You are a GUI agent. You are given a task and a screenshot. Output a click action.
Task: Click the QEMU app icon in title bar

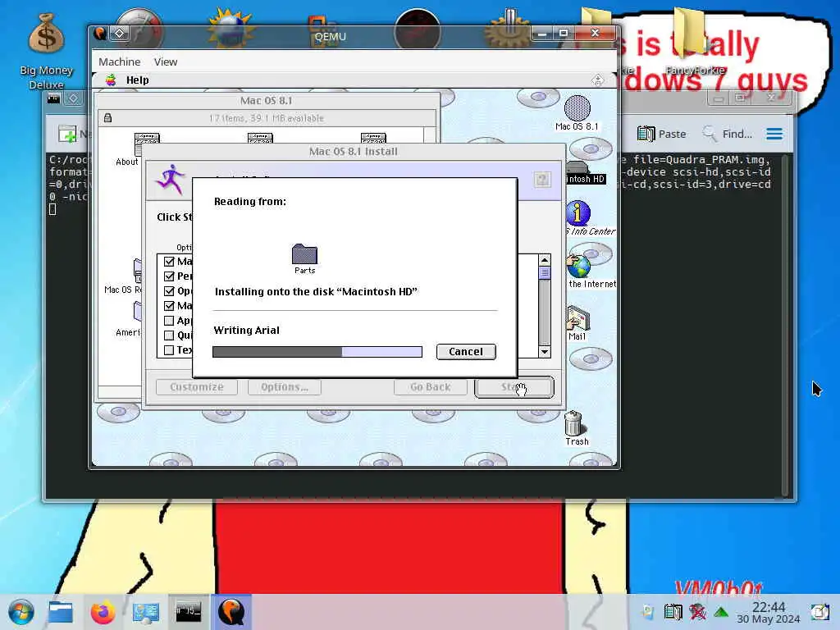coord(99,34)
